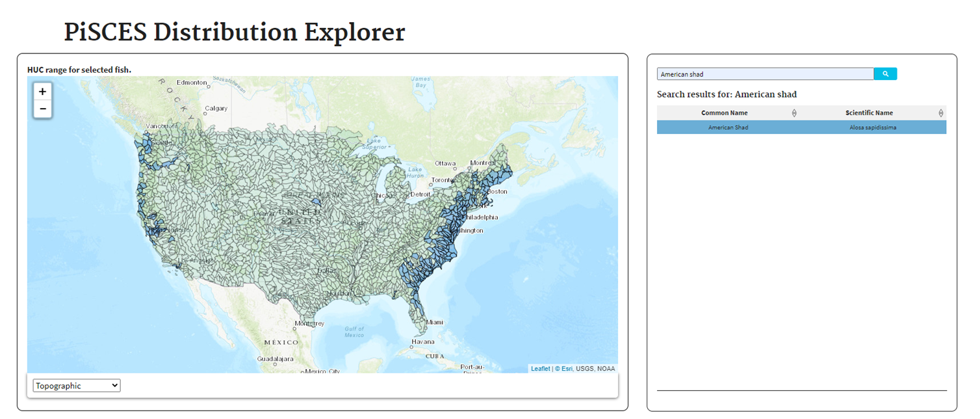This screenshot has height=419, width=980.
Task: Open the Leaflet attribution link
Action: (540, 369)
